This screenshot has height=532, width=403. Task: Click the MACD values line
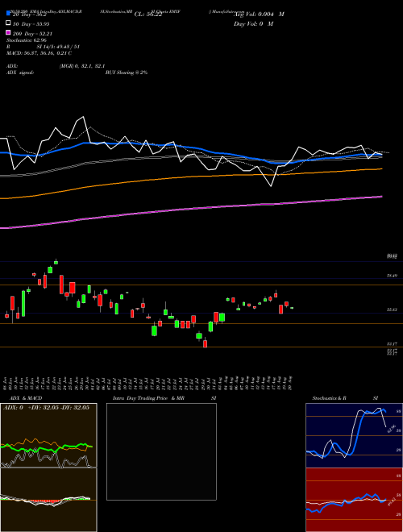39,53
